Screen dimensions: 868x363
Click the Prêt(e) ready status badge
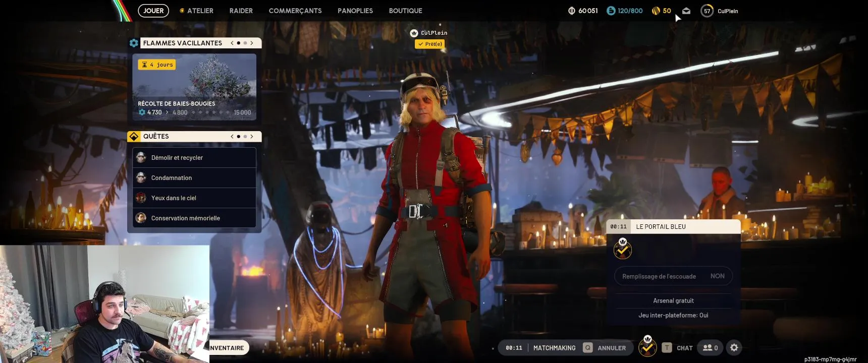coord(429,44)
